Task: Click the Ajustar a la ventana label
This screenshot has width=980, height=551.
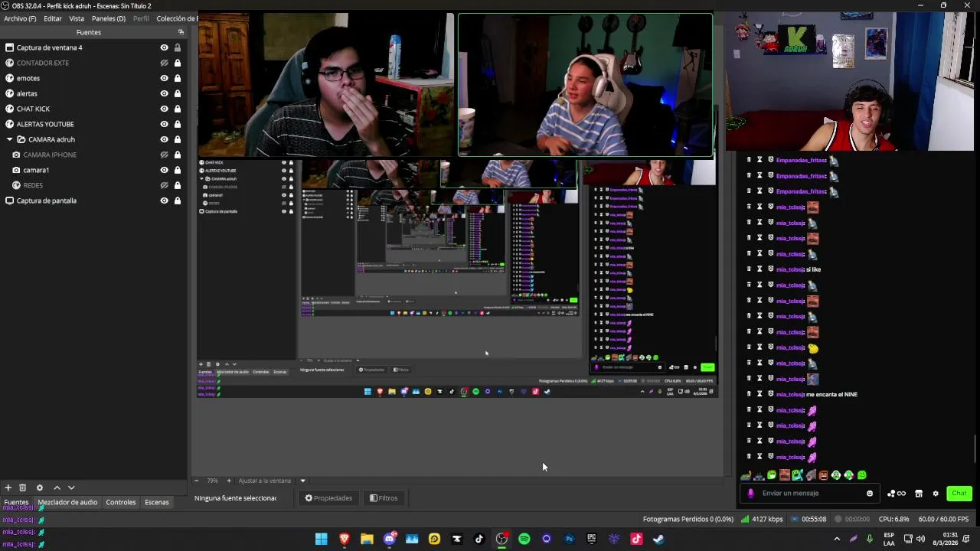Action: [265, 481]
